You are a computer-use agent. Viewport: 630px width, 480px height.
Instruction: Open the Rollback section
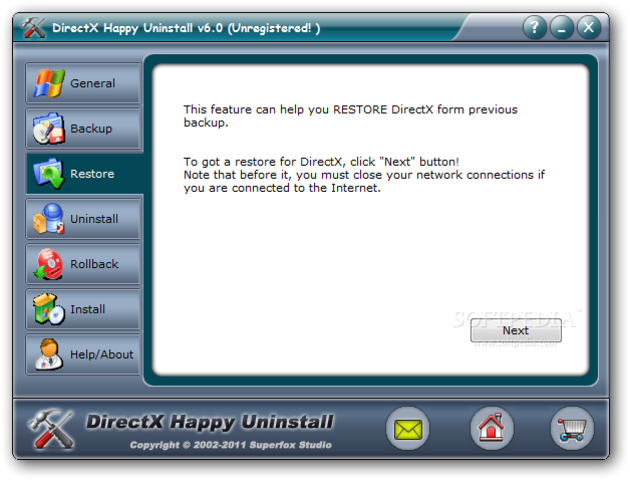pyautogui.click(x=94, y=264)
